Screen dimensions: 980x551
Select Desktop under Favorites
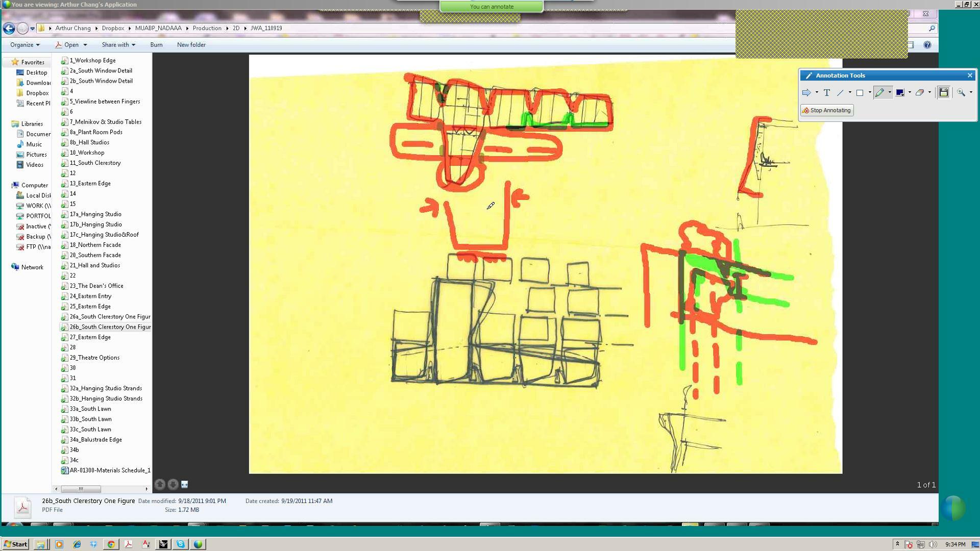32,72
